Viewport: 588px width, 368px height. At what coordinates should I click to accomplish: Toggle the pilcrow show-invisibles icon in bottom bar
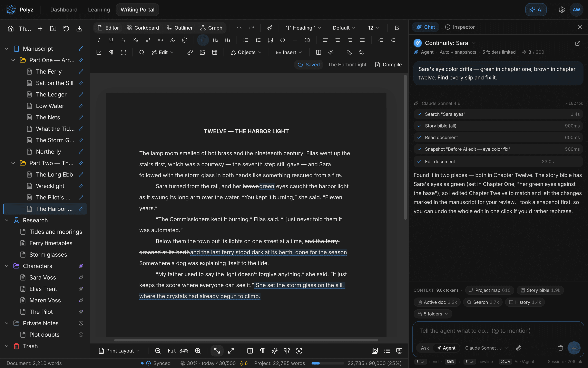tap(262, 351)
